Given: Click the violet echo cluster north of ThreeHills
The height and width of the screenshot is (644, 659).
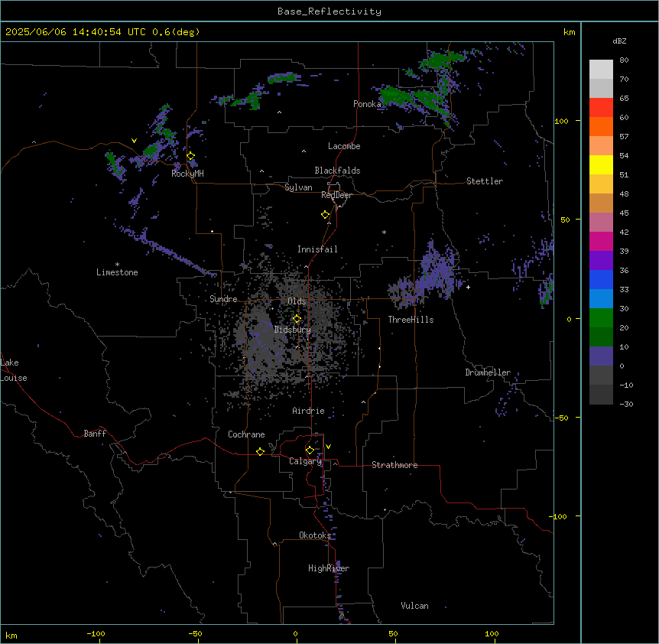Looking at the screenshot, I should (x=437, y=271).
